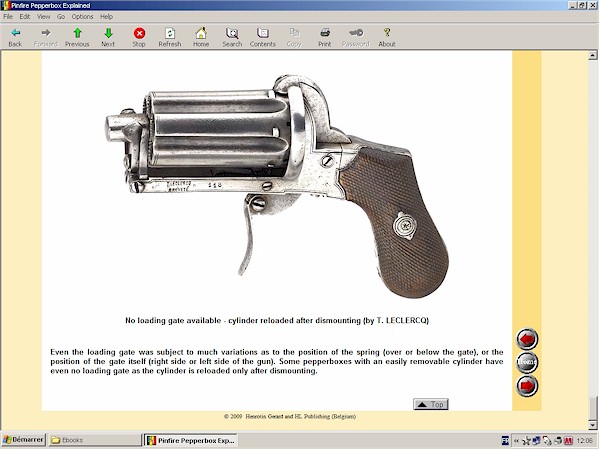Click the network computers tray icon
Image resolution: width=600 pixels, height=450 pixels.
(536, 440)
